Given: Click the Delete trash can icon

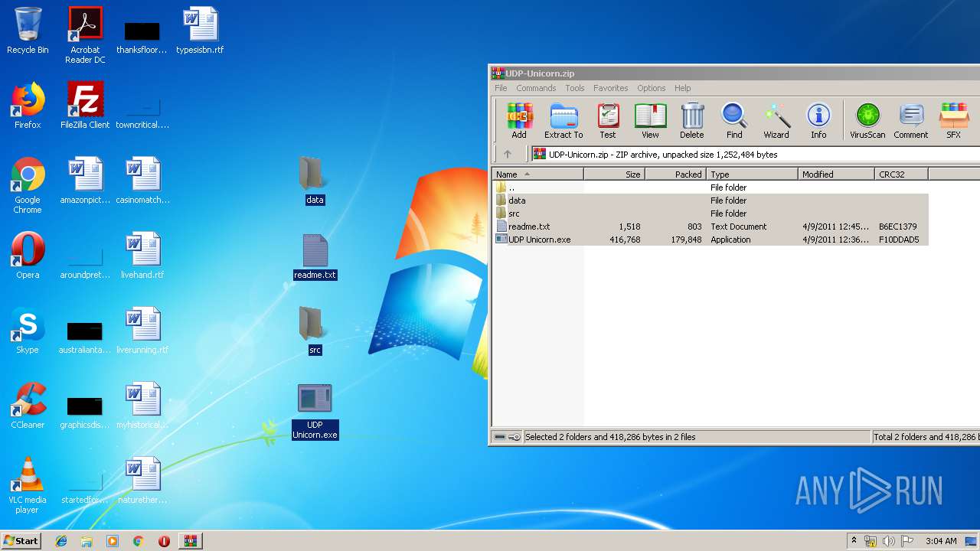Looking at the screenshot, I should tap(691, 121).
